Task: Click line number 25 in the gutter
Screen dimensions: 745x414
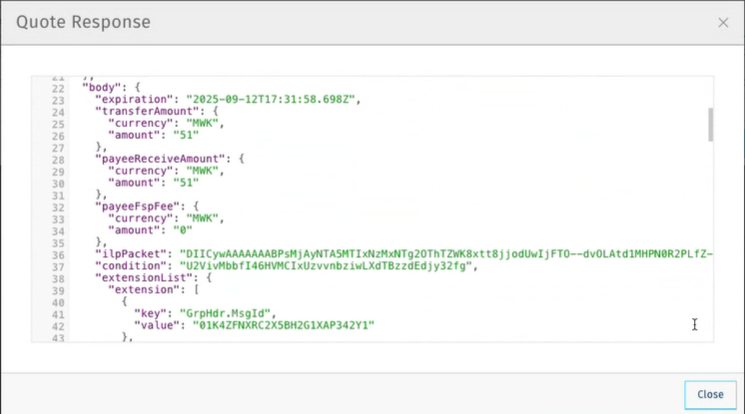Action: pos(57,124)
